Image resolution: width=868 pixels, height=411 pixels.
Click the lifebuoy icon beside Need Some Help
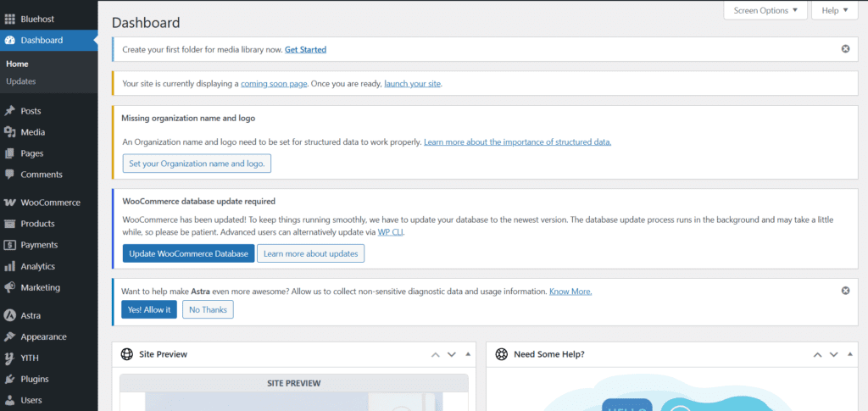pyautogui.click(x=502, y=354)
